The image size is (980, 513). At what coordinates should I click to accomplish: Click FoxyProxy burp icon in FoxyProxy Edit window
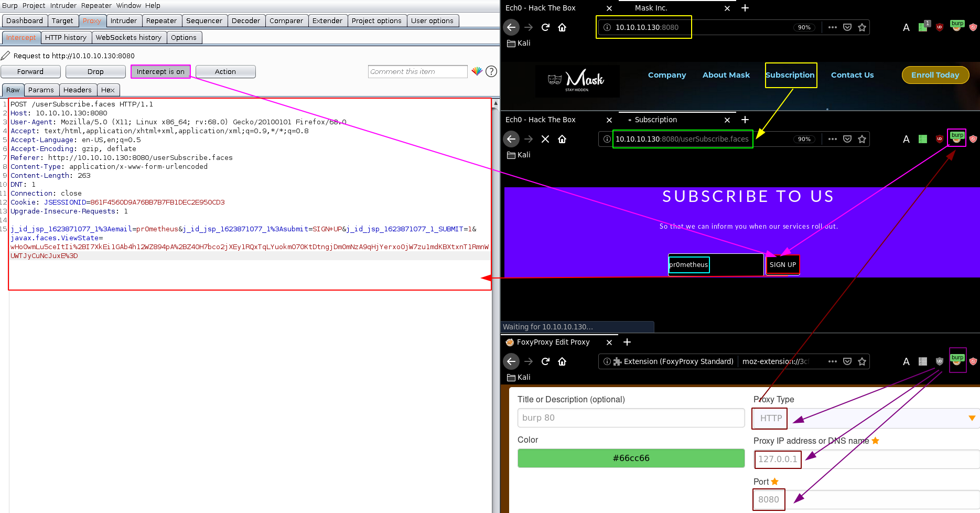(x=957, y=360)
